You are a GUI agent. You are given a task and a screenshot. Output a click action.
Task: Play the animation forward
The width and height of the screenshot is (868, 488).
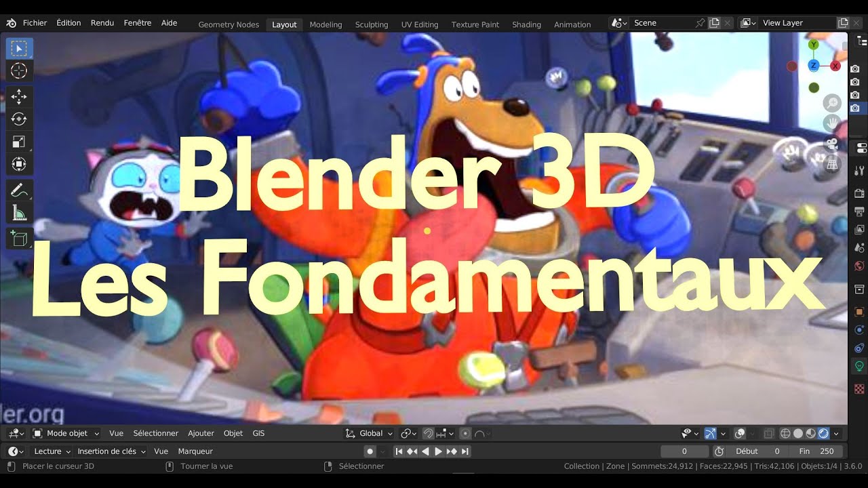pos(438,451)
